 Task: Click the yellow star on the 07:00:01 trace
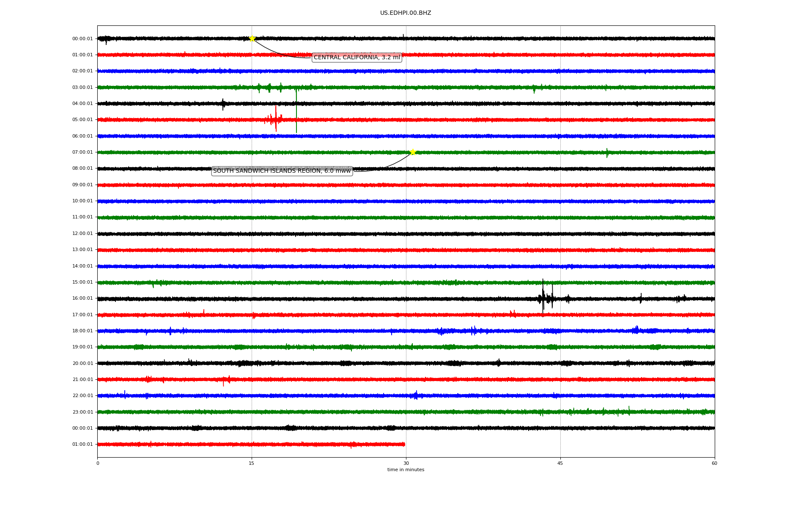point(413,152)
